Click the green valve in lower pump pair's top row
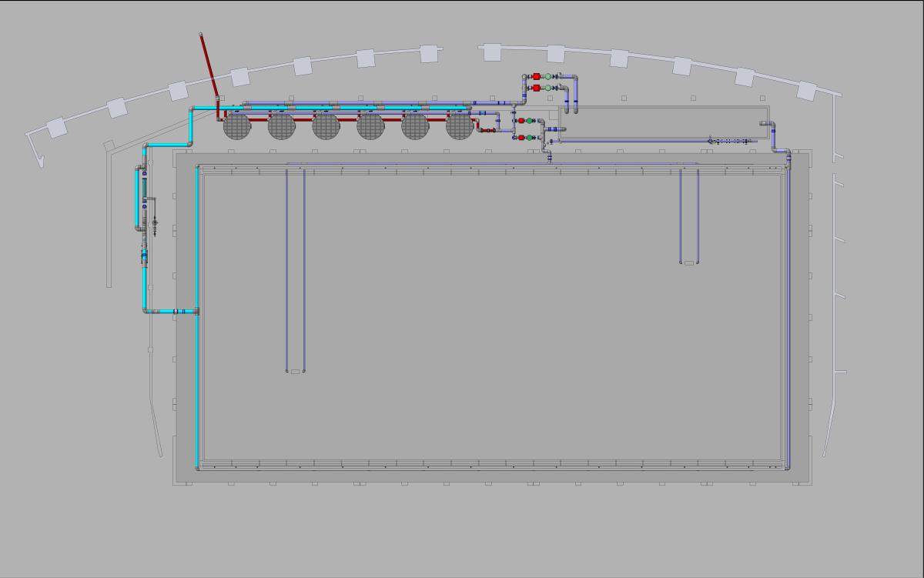924x578 pixels. [531, 121]
